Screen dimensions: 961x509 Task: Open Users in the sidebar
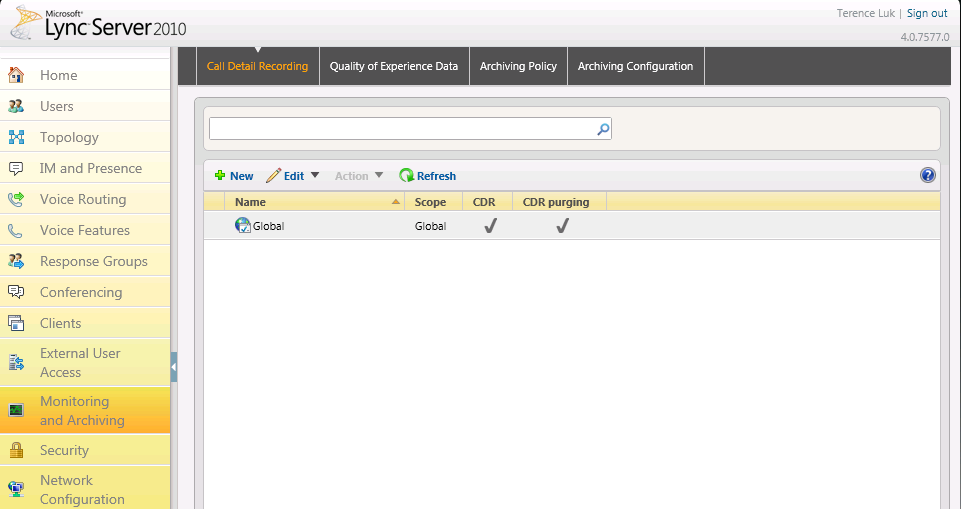(x=85, y=107)
